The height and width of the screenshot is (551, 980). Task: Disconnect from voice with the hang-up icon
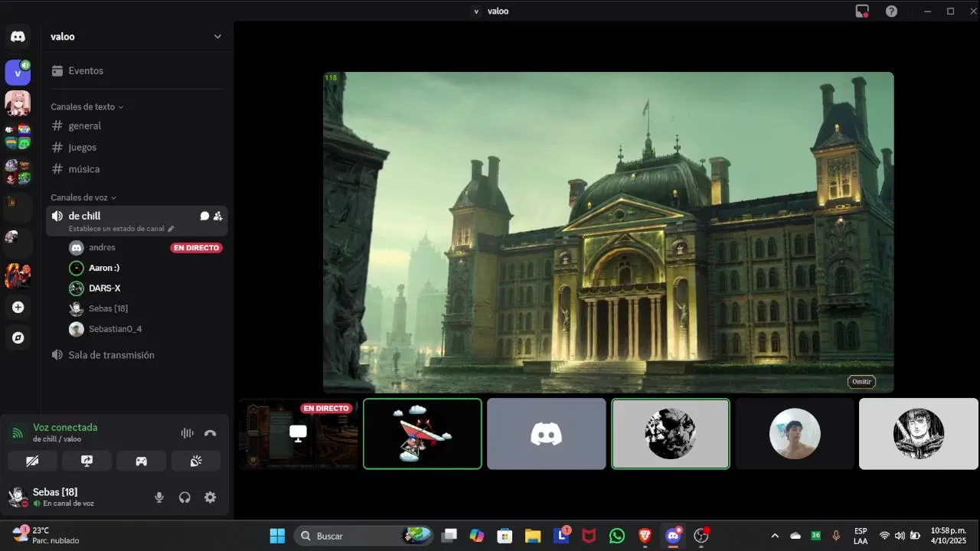pyautogui.click(x=211, y=433)
